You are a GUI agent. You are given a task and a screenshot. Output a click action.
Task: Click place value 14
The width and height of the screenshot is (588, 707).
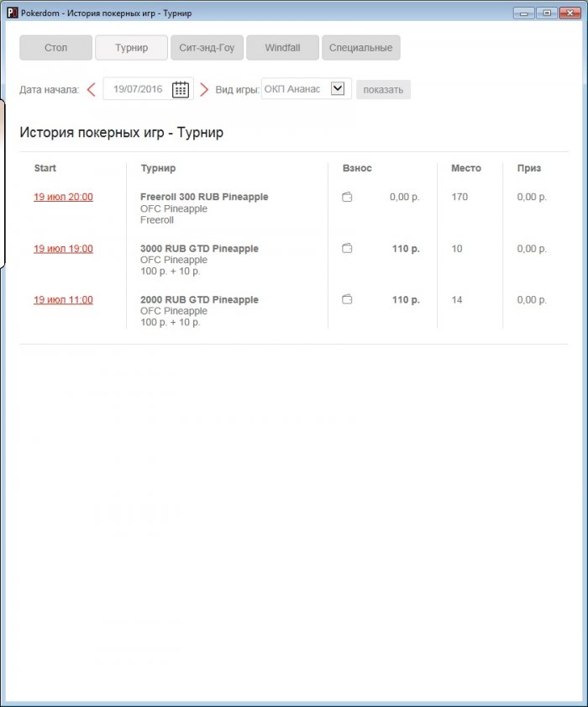[457, 300]
